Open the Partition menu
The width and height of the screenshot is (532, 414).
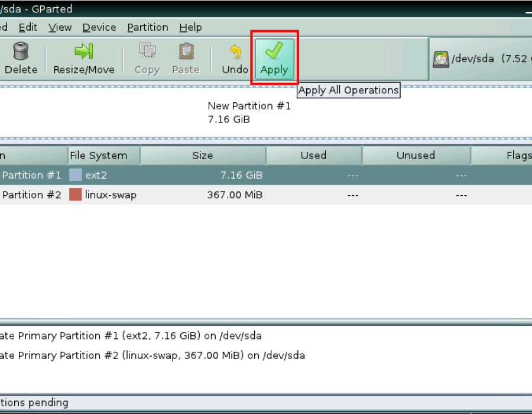pyautogui.click(x=148, y=27)
